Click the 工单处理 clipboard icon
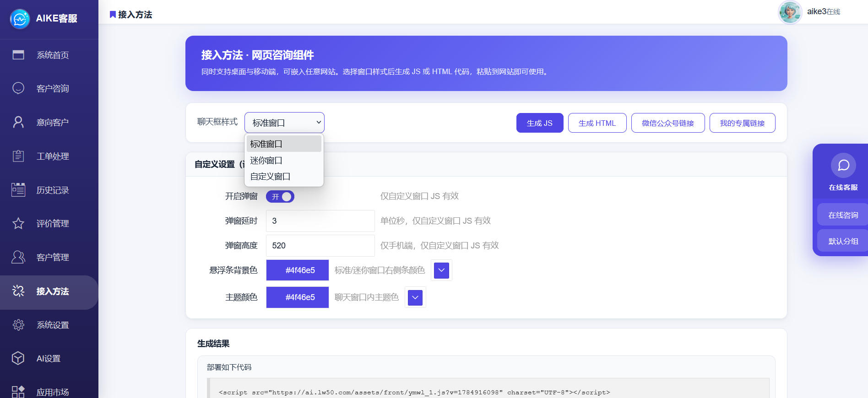 tap(18, 156)
